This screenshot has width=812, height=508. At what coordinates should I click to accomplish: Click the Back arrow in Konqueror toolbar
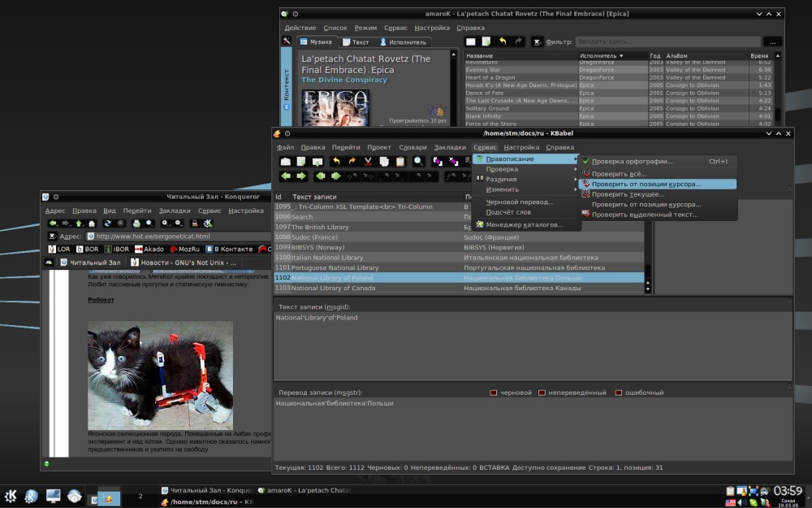[x=53, y=224]
